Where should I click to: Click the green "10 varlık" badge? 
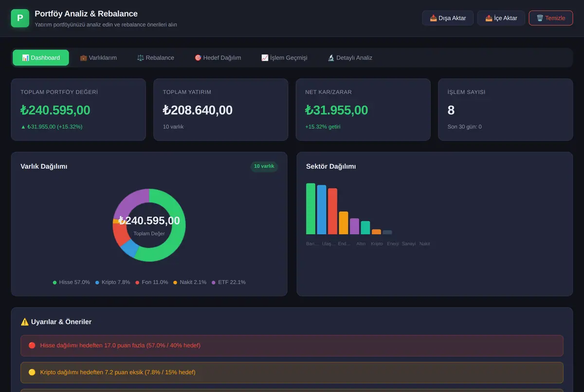264,166
